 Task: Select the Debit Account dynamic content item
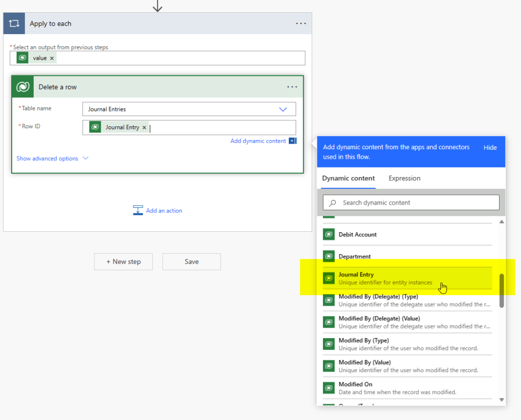(358, 235)
